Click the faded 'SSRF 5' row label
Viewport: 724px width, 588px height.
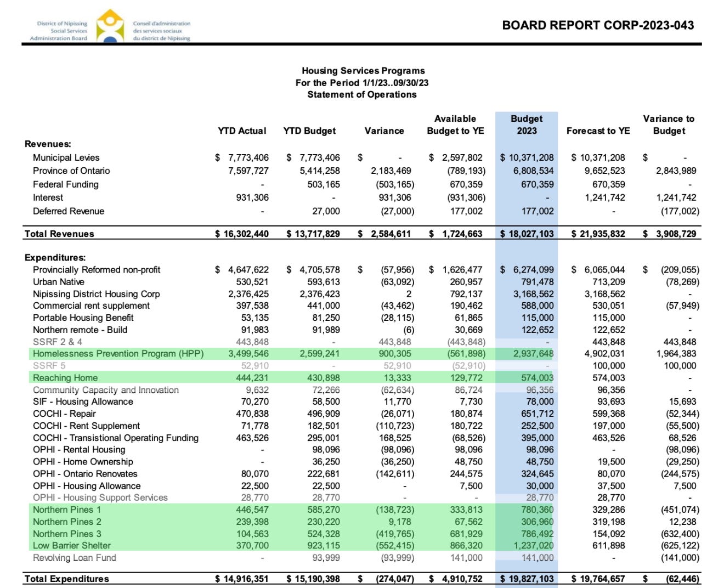point(49,366)
